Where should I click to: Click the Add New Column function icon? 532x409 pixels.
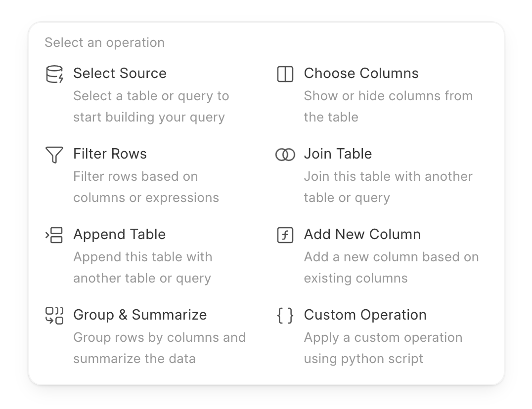pos(285,235)
